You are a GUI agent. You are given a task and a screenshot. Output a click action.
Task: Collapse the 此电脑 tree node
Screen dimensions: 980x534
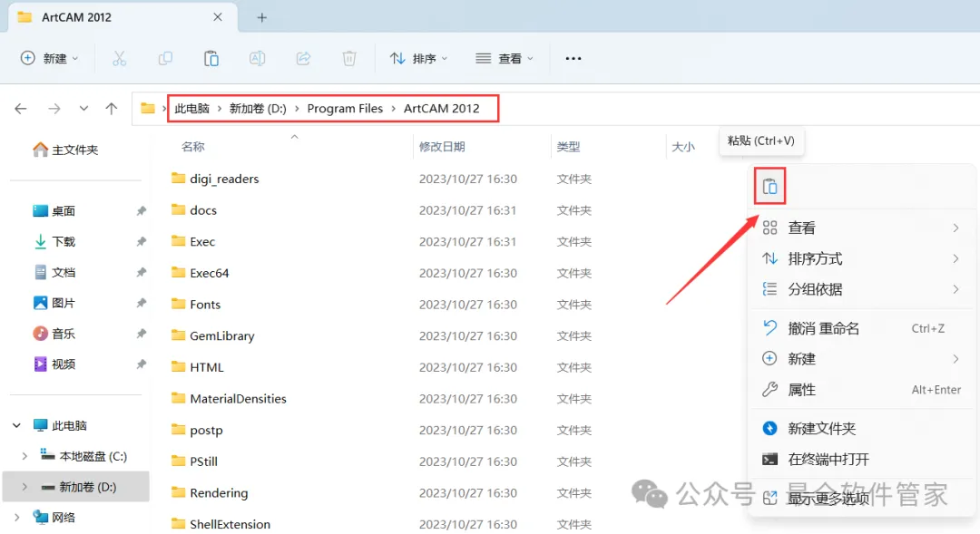coord(17,425)
